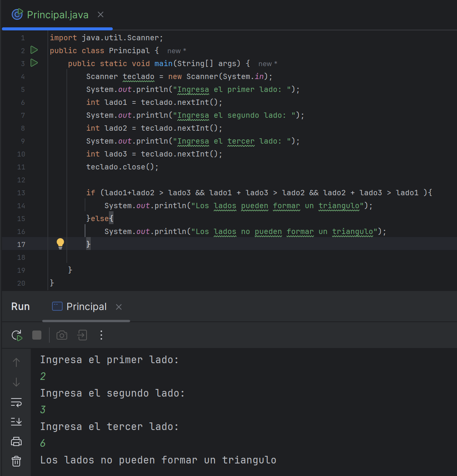457x476 pixels.
Task: Click line number 1 in the gutter
Action: pos(23,38)
